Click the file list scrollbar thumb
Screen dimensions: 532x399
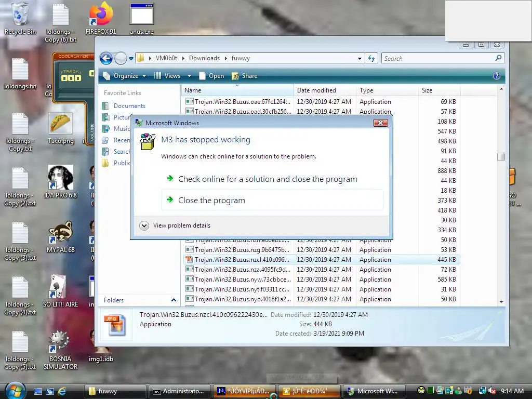[x=501, y=156]
